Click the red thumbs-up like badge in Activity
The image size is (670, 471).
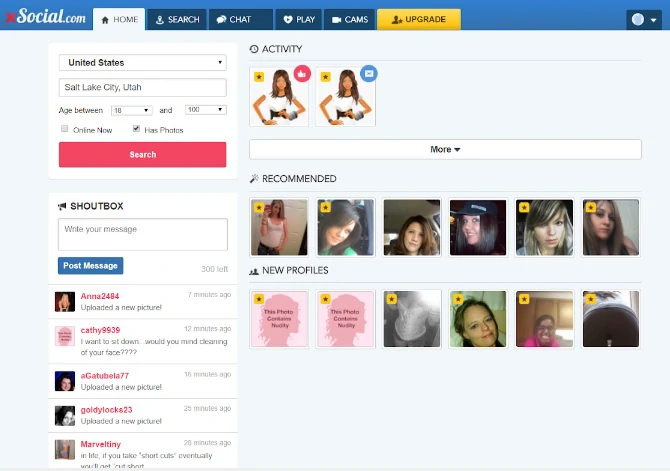click(x=302, y=74)
